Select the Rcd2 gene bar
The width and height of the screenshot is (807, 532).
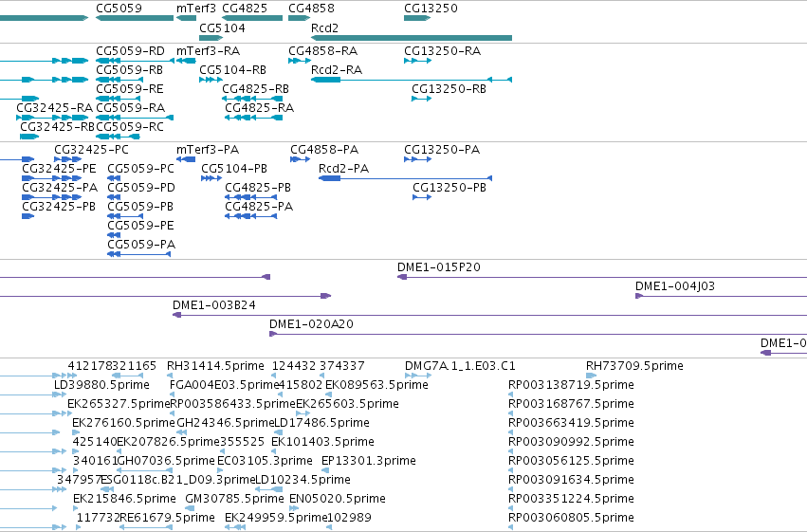coord(412,38)
